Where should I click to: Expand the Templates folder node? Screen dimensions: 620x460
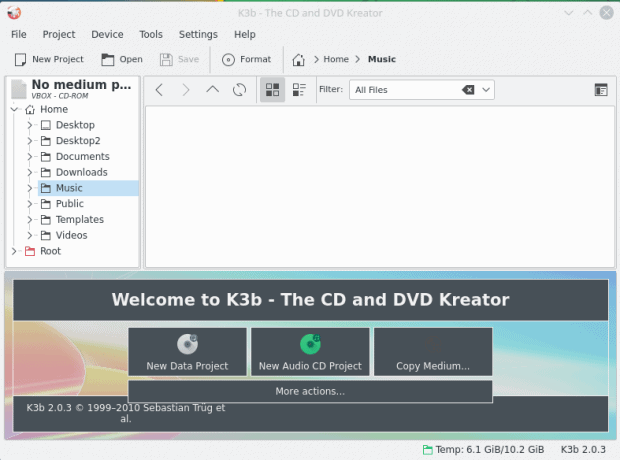[x=30, y=220]
